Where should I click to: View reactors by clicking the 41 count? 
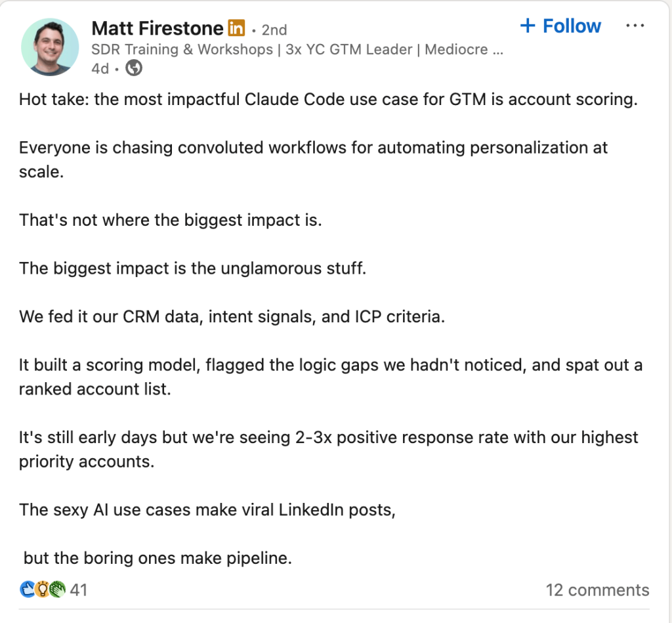click(78, 590)
